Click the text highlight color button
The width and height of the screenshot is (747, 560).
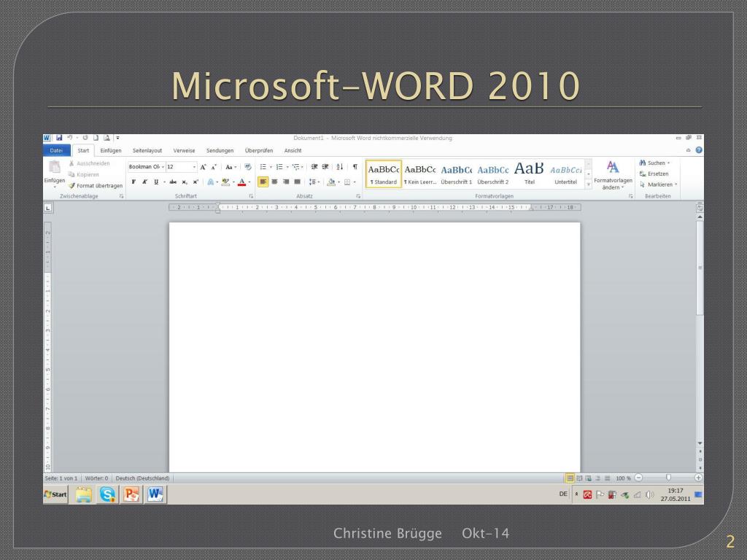225,182
